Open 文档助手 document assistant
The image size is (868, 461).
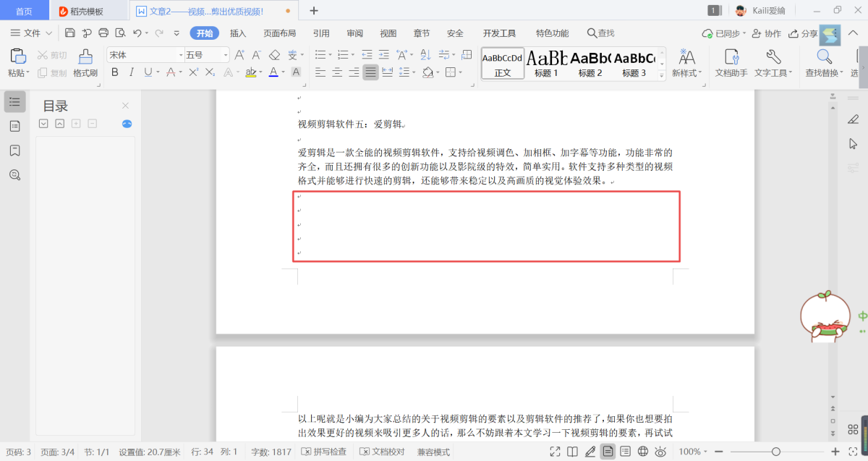[732, 63]
